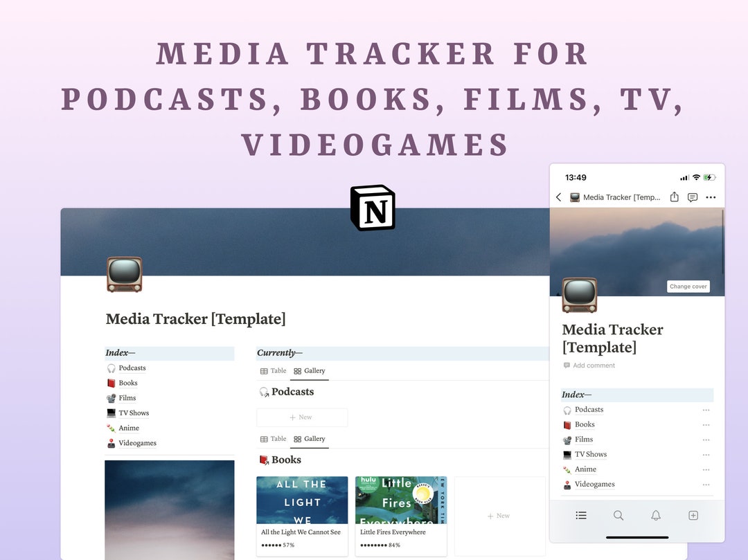Screen dimensions: 748x560
Task: Click Add comment below the mobile page title
Action: click(x=589, y=365)
